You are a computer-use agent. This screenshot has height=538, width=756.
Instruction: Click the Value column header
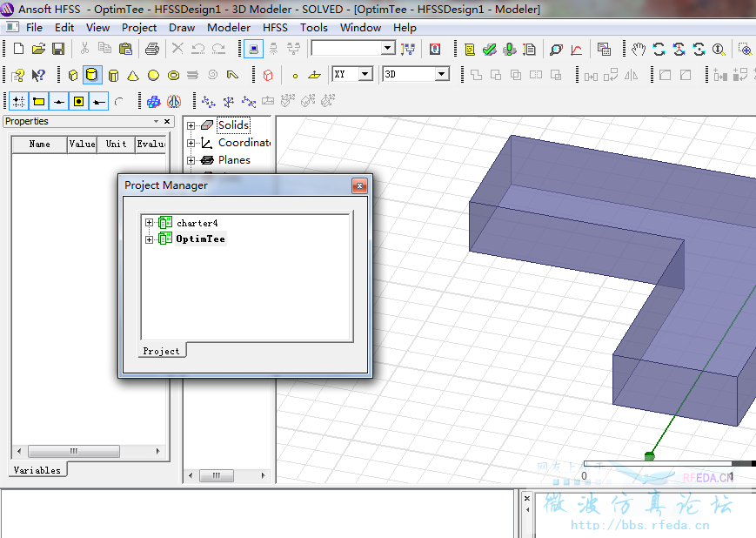(82, 144)
